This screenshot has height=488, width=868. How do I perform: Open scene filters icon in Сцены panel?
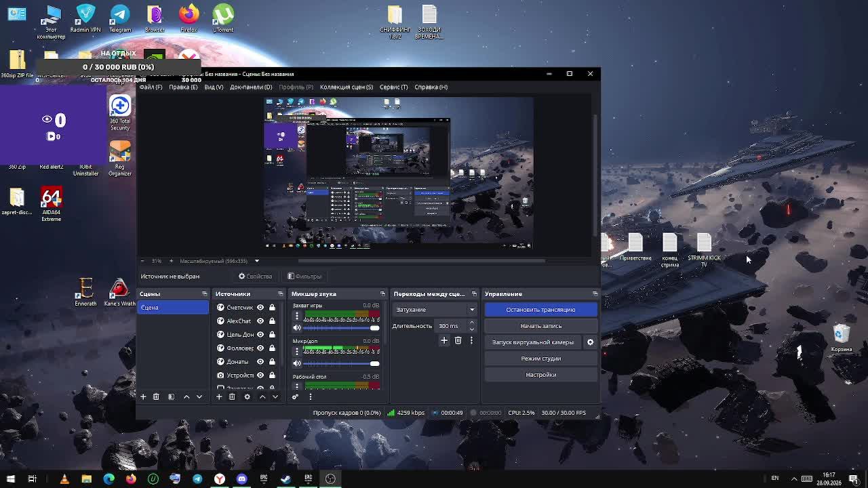point(171,396)
